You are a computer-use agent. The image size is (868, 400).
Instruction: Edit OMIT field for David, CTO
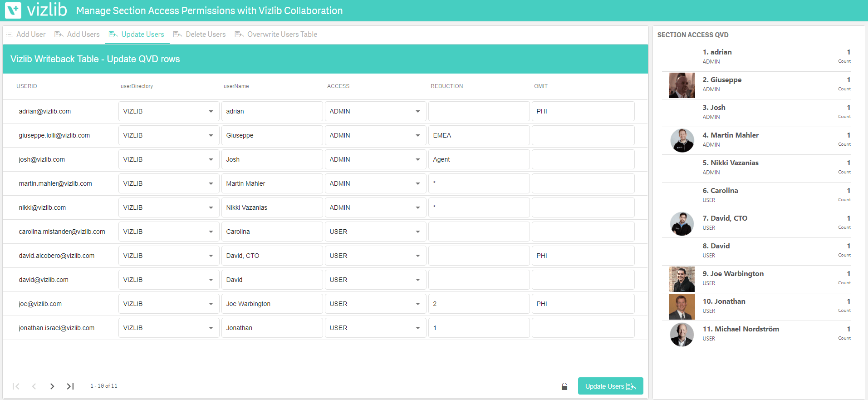pyautogui.click(x=583, y=256)
